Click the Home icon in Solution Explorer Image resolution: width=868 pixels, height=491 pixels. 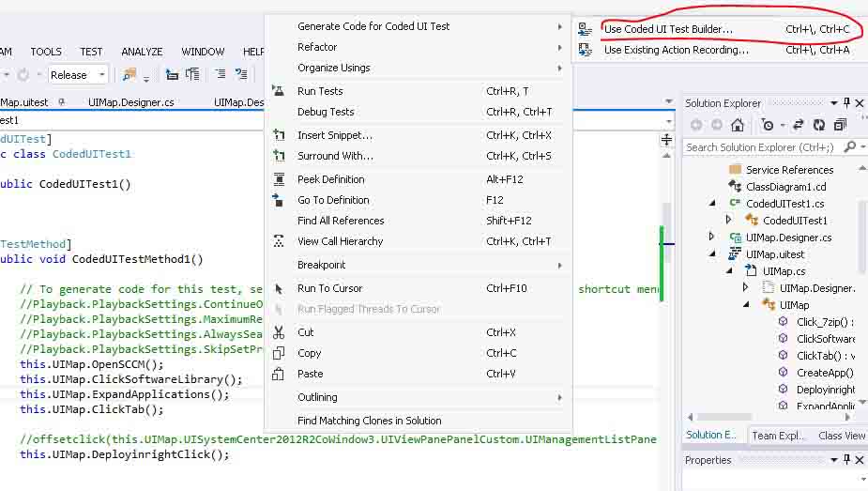click(x=738, y=125)
